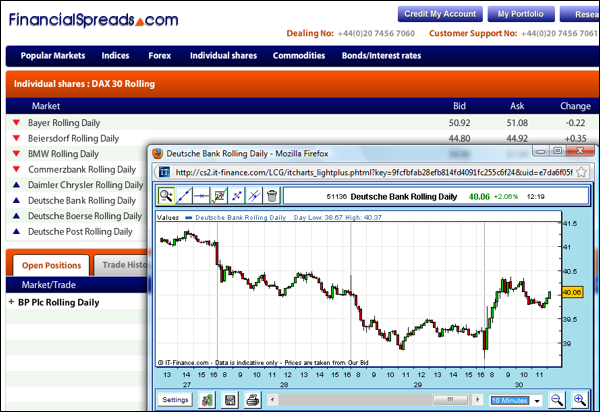Open the chart Settings button
Viewport: 600px width, 412px height.
[x=175, y=400]
